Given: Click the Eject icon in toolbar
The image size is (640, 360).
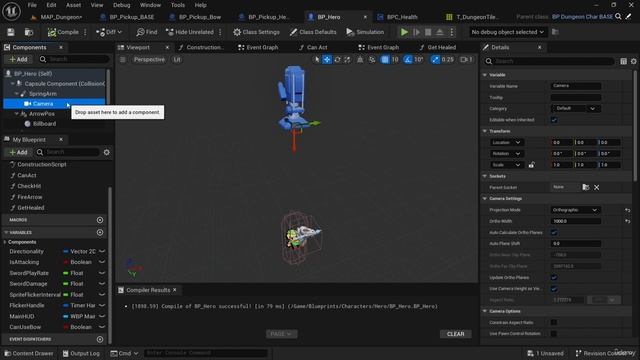Looking at the screenshot, I should click(x=440, y=32).
